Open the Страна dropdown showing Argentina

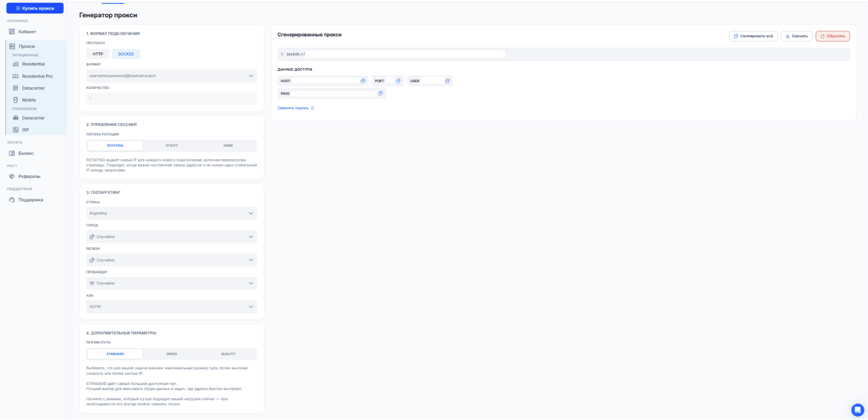(x=172, y=213)
